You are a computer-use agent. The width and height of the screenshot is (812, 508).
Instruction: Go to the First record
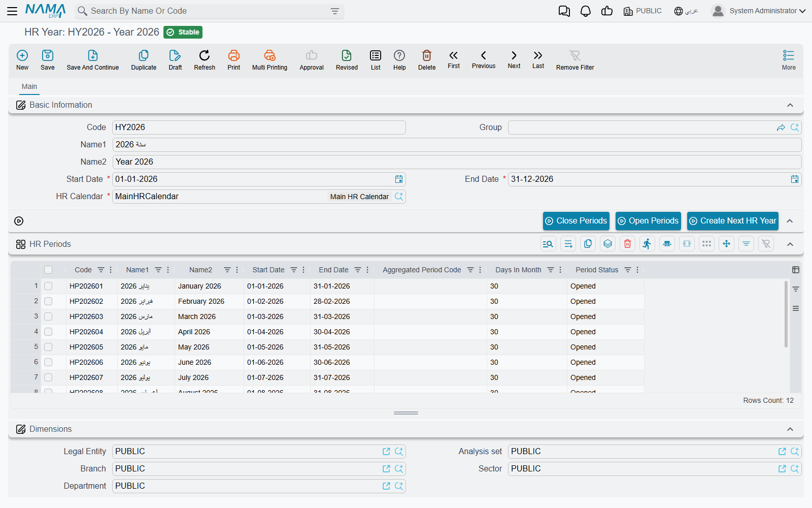pos(454,59)
